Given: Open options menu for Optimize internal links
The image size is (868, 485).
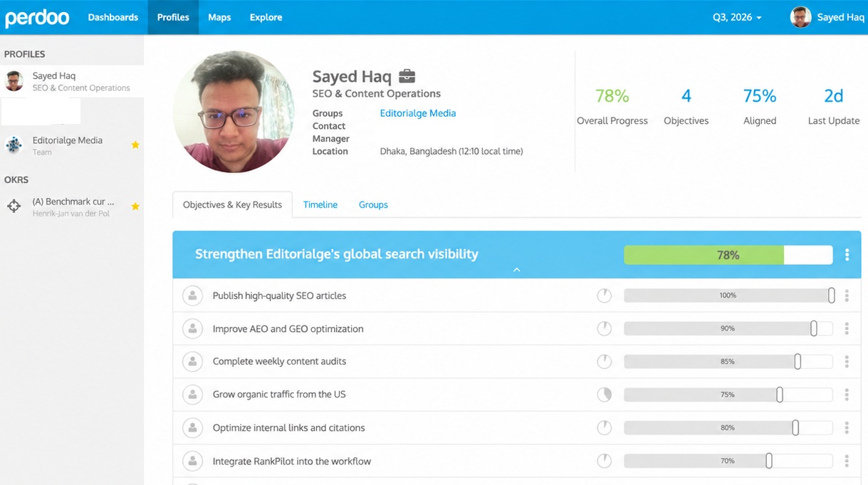Looking at the screenshot, I should [x=847, y=428].
